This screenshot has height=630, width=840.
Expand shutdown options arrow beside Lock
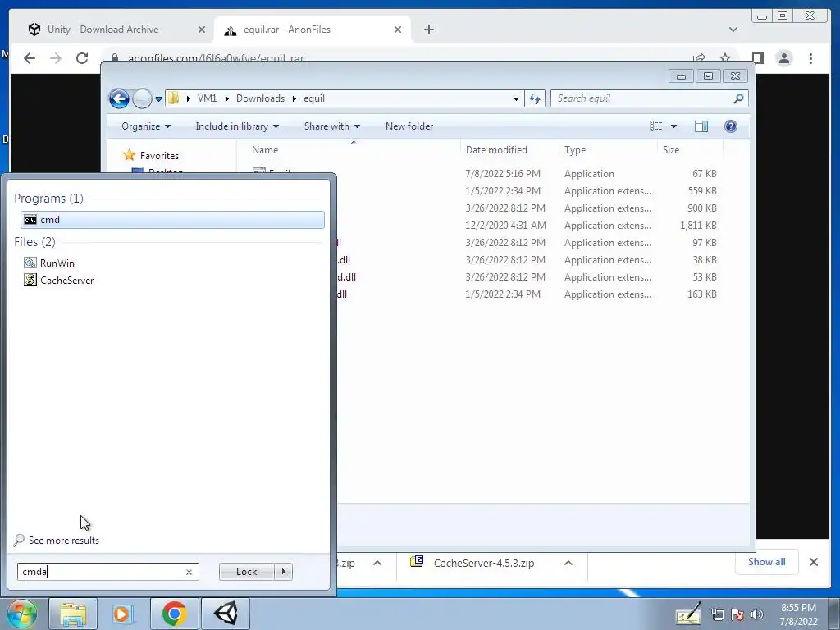[283, 572]
